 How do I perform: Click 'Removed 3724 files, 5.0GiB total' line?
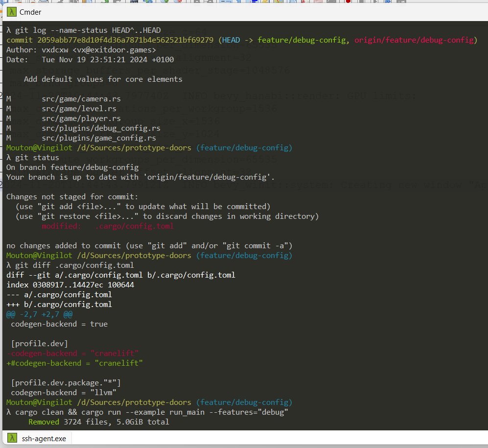99,422
